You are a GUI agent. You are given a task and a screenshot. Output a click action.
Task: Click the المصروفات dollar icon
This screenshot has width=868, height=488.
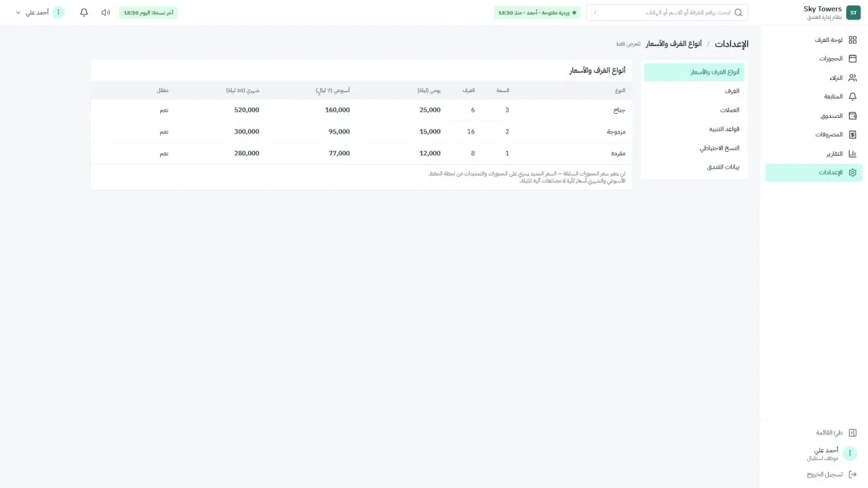pos(852,135)
